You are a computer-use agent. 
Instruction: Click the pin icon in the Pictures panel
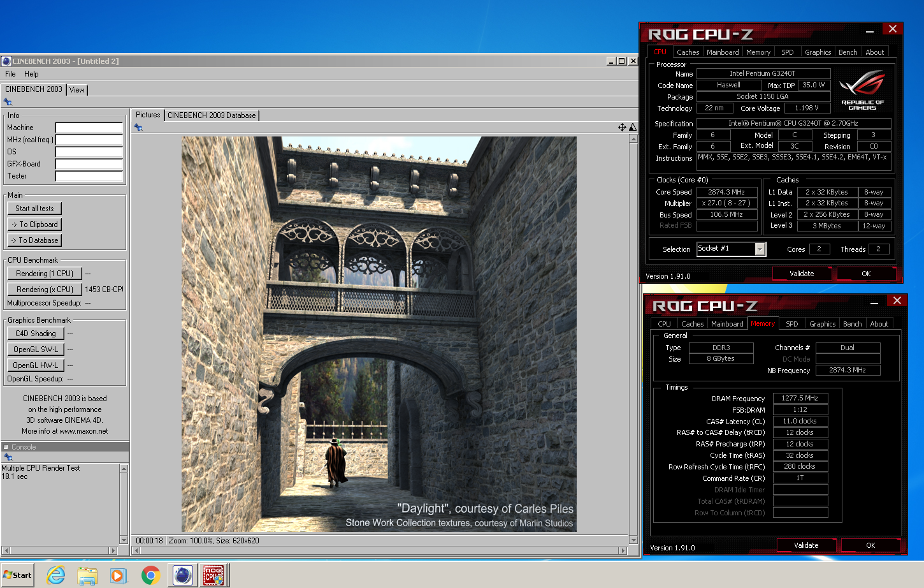[138, 128]
